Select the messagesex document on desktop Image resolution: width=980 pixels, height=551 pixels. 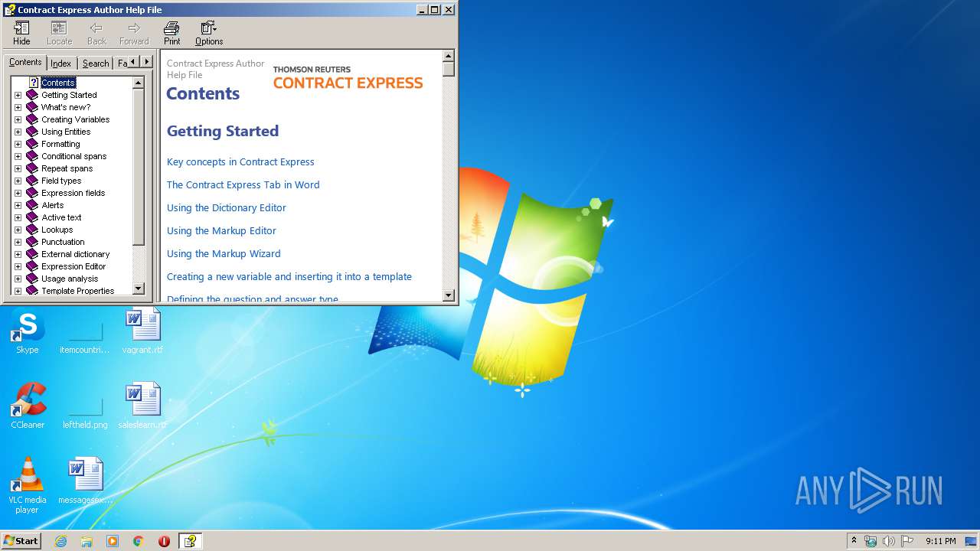tap(85, 481)
